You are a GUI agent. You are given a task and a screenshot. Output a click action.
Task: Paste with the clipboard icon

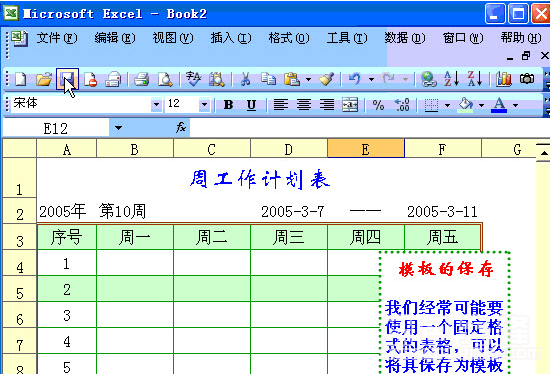(292, 79)
